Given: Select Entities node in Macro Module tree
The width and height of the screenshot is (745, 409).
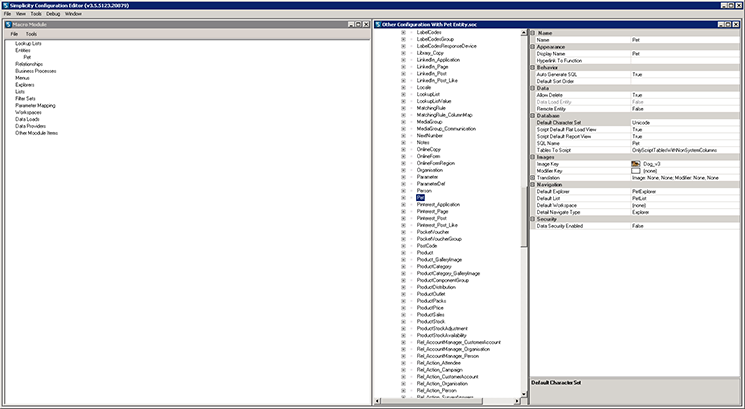Looking at the screenshot, I should (x=23, y=50).
